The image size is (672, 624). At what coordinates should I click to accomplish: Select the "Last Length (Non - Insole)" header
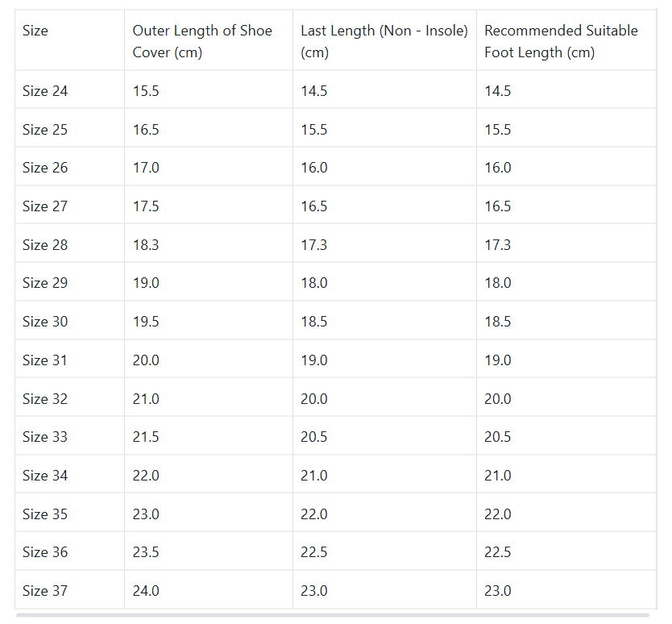384,41
